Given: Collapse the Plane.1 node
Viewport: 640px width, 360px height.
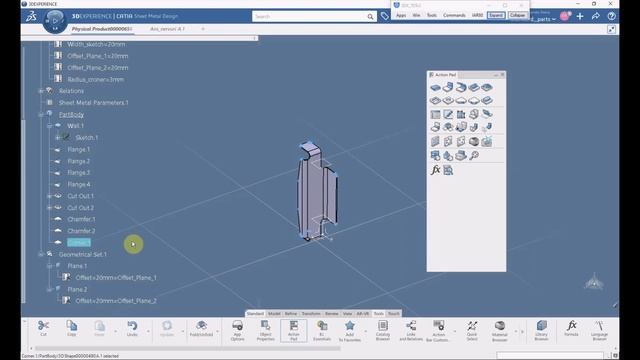Looking at the screenshot, I should tap(49, 266).
